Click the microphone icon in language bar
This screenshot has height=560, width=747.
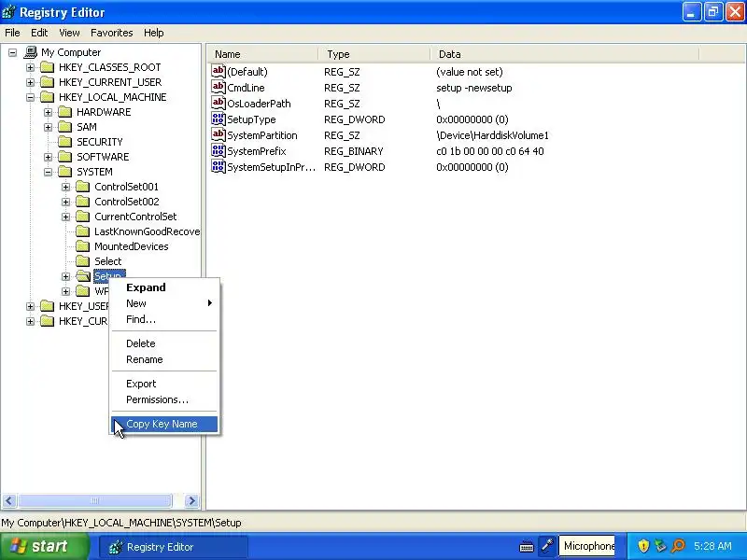click(547, 546)
